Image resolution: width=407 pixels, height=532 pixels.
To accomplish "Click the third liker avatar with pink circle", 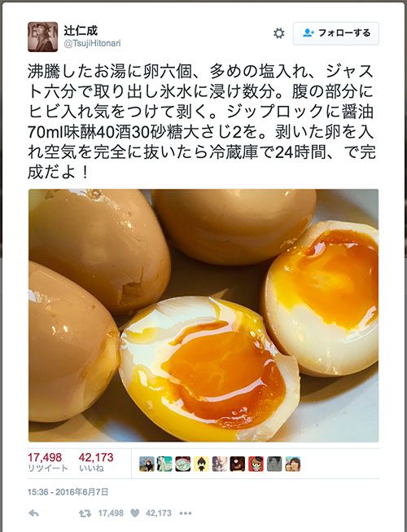I will (183, 464).
